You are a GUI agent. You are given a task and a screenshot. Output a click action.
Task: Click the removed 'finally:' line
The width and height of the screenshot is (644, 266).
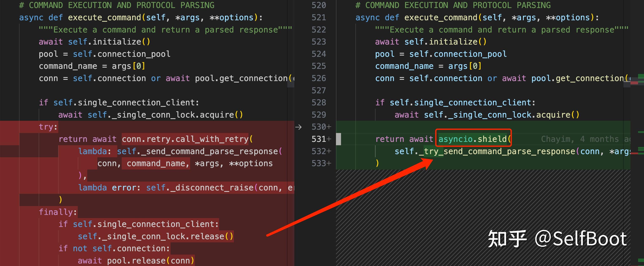58,212
